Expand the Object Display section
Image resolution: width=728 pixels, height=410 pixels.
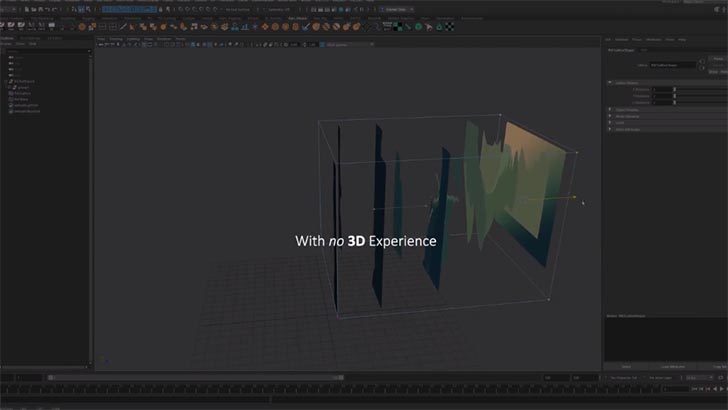click(611, 109)
